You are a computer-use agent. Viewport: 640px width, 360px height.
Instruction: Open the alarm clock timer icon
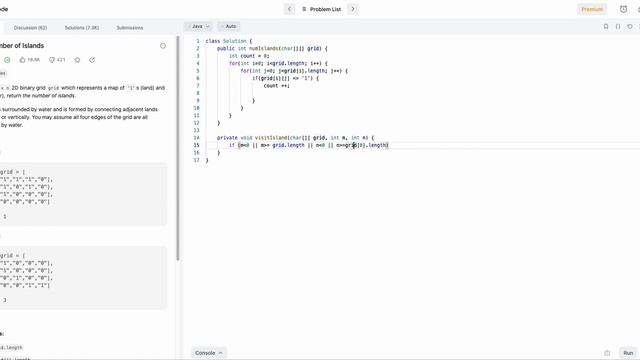tap(623, 9)
